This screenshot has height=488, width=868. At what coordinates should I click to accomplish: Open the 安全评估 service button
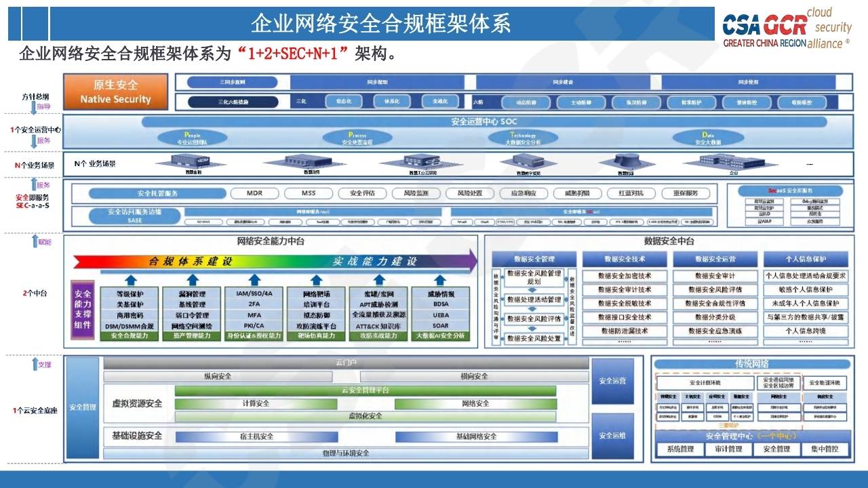point(363,192)
